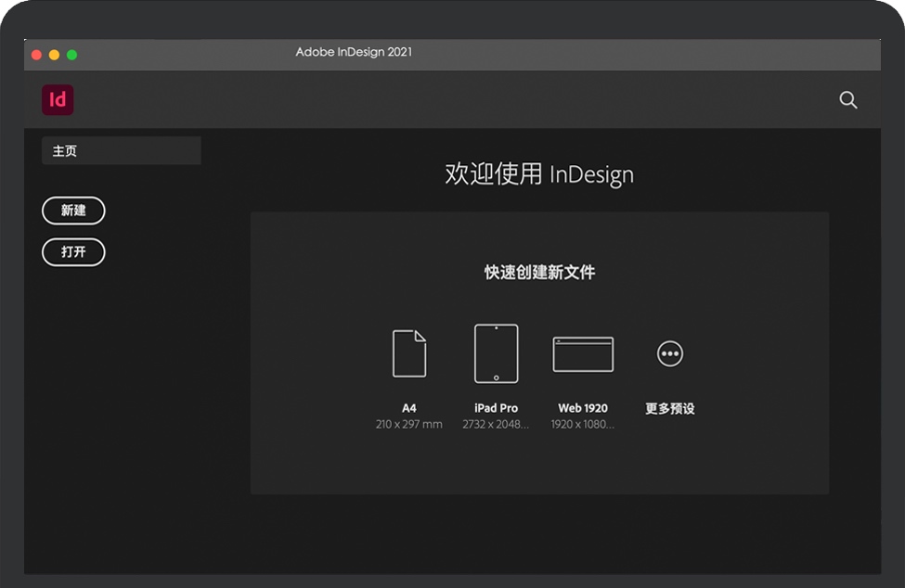
Task: Click the InDesign Id logo
Action: [58, 100]
